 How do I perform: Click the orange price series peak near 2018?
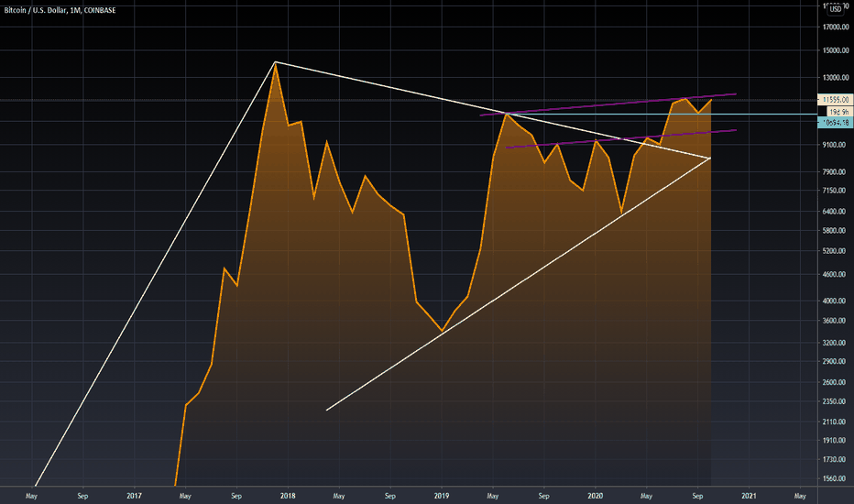coord(275,64)
